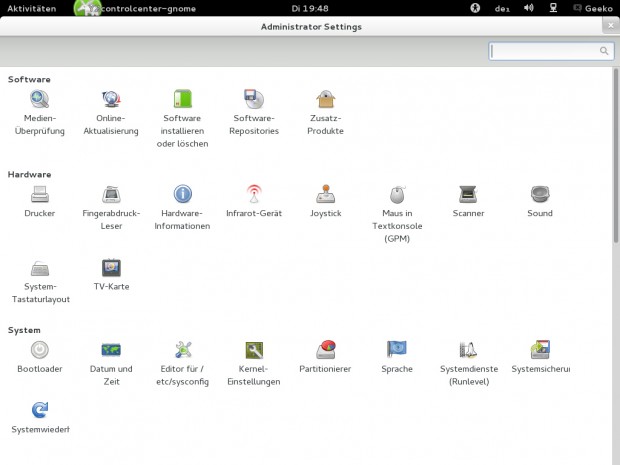The image size is (620, 465).
Task: Open volume control in top bar
Action: 529,8
